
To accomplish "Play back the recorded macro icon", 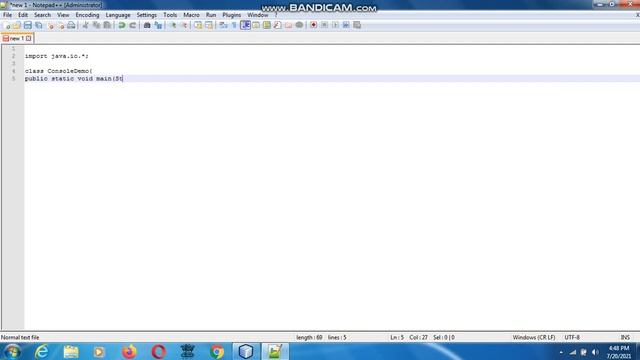I will (335, 25).
